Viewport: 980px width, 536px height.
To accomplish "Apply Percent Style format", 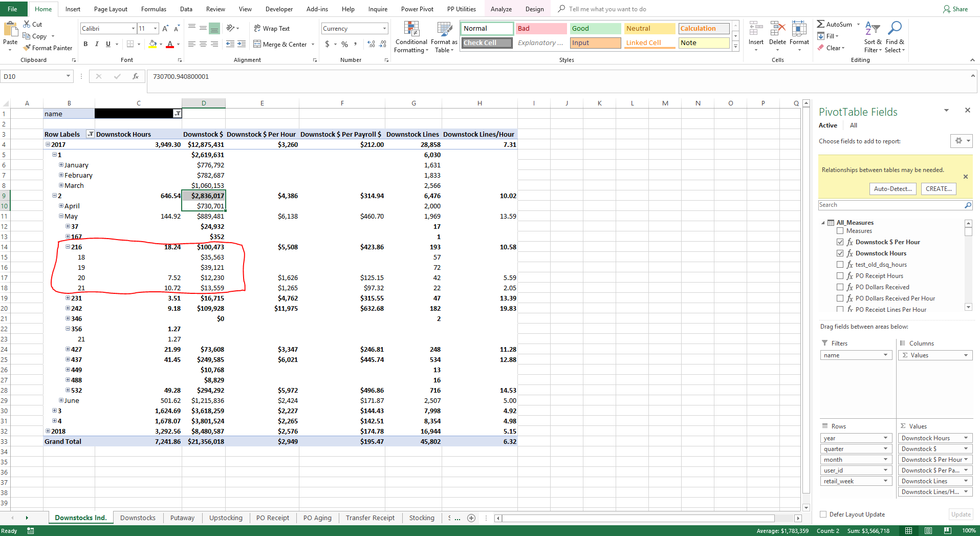I will (344, 44).
